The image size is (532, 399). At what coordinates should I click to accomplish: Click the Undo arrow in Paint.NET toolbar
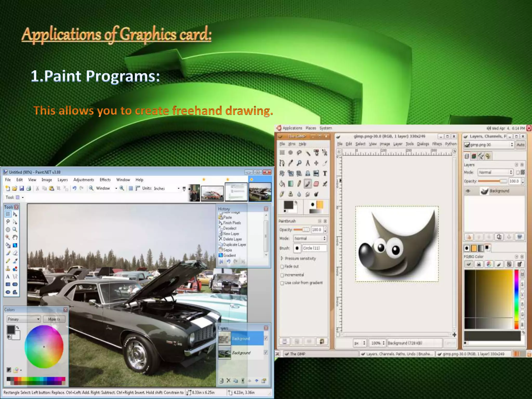[x=75, y=188]
